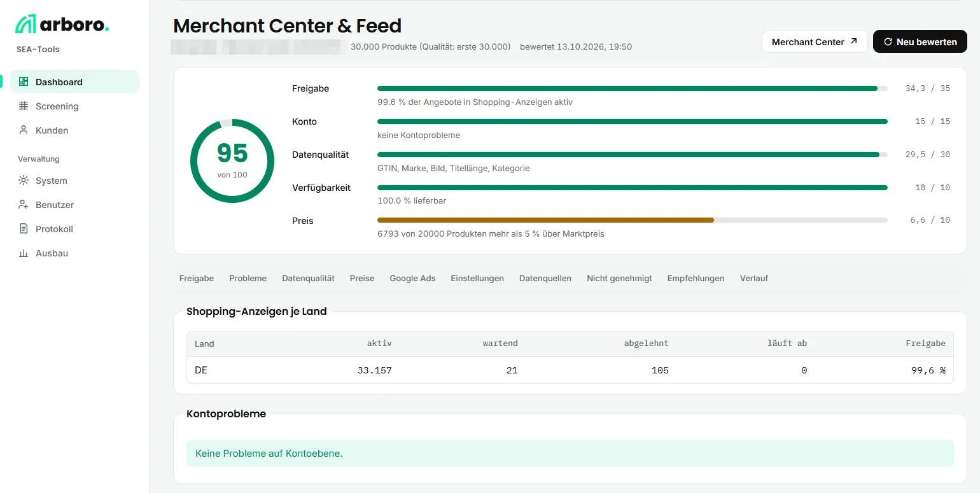Select the Nicht genehmigt tab
Image resolution: width=980 pixels, height=493 pixels.
(619, 278)
